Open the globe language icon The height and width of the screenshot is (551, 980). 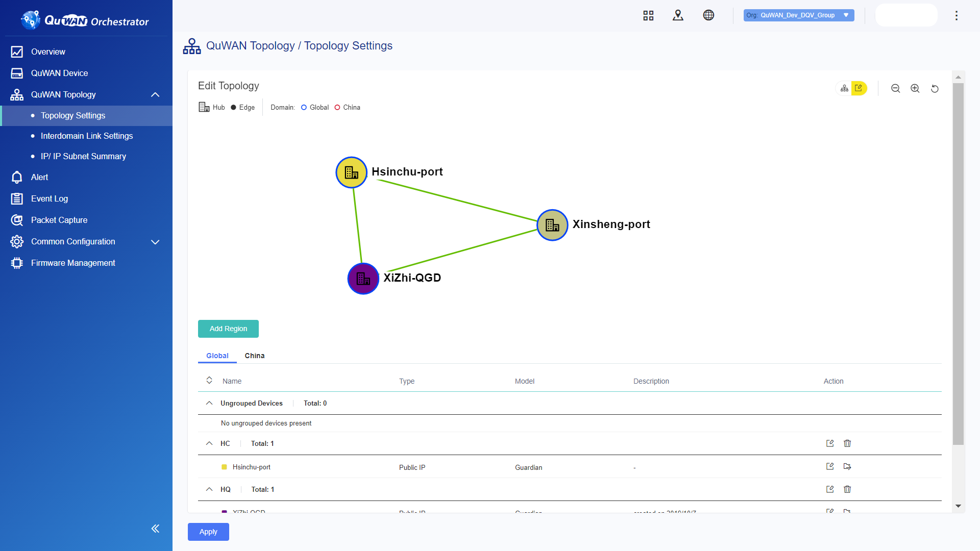[x=709, y=15]
